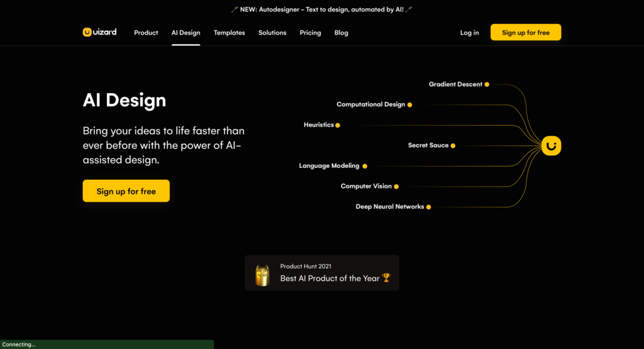Click the yellow dot beside Language Modeling
This screenshot has width=644, height=349.
365,166
